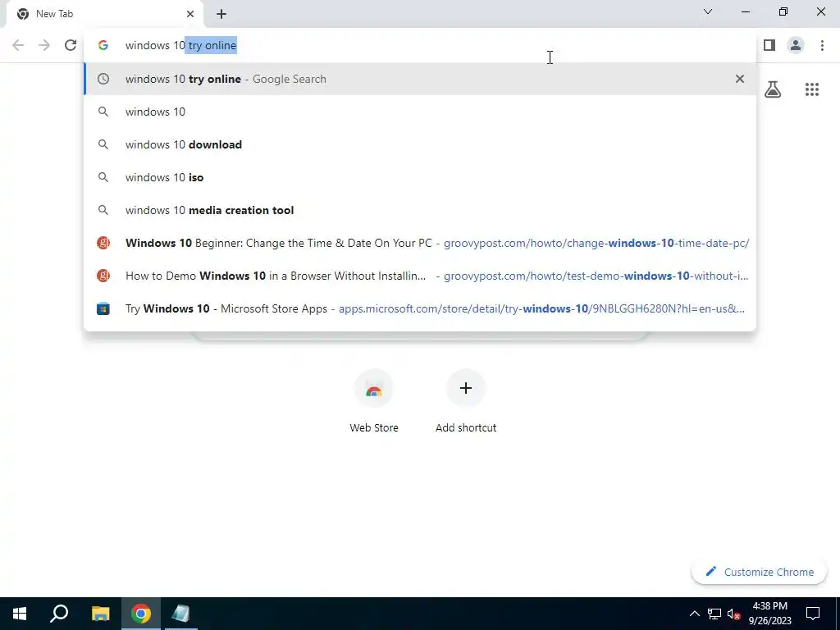The width and height of the screenshot is (840, 630).
Task: Open Chrome's three-dot menu
Action: tap(822, 46)
